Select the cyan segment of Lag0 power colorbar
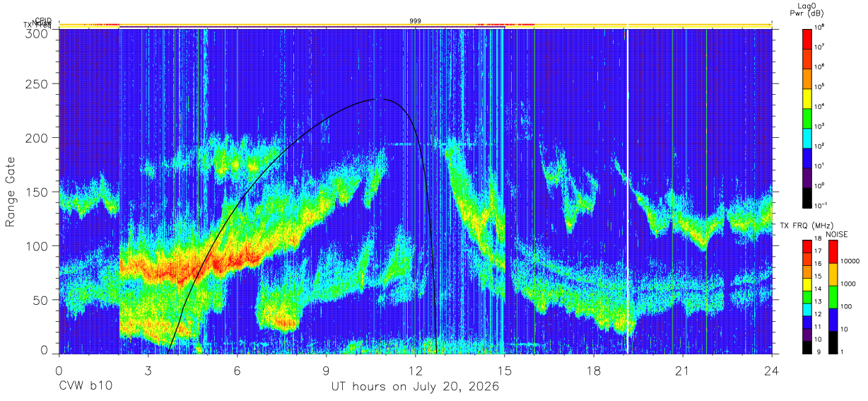The image size is (868, 401). click(x=807, y=137)
